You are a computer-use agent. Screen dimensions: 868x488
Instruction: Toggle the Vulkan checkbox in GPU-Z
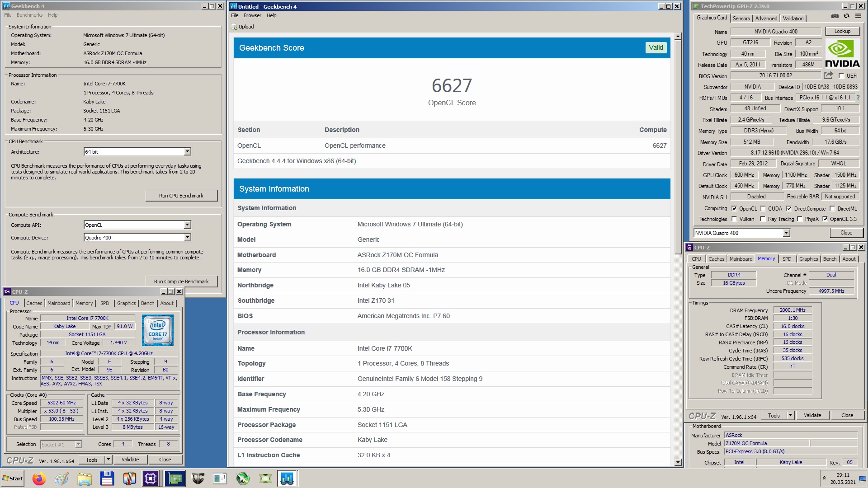tap(734, 219)
